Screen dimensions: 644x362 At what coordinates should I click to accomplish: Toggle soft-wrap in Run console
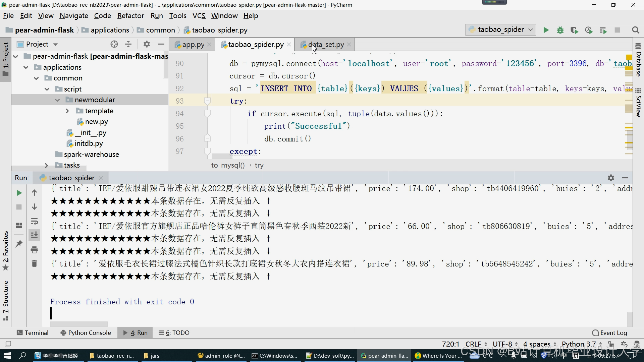click(34, 221)
